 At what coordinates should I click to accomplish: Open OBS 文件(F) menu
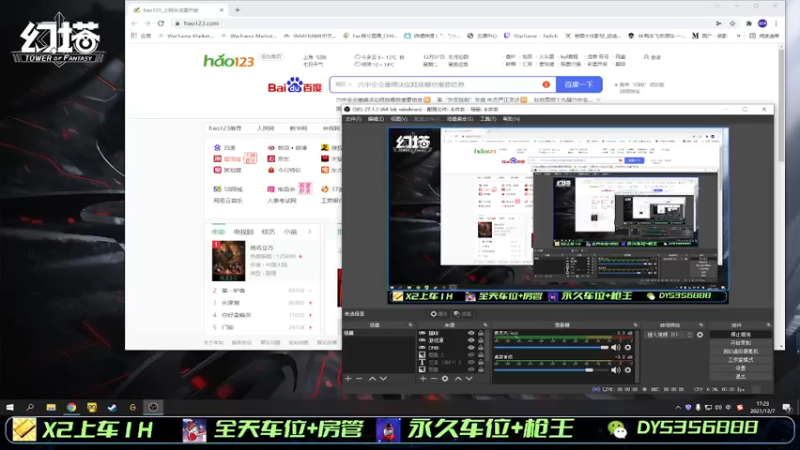[x=353, y=119]
